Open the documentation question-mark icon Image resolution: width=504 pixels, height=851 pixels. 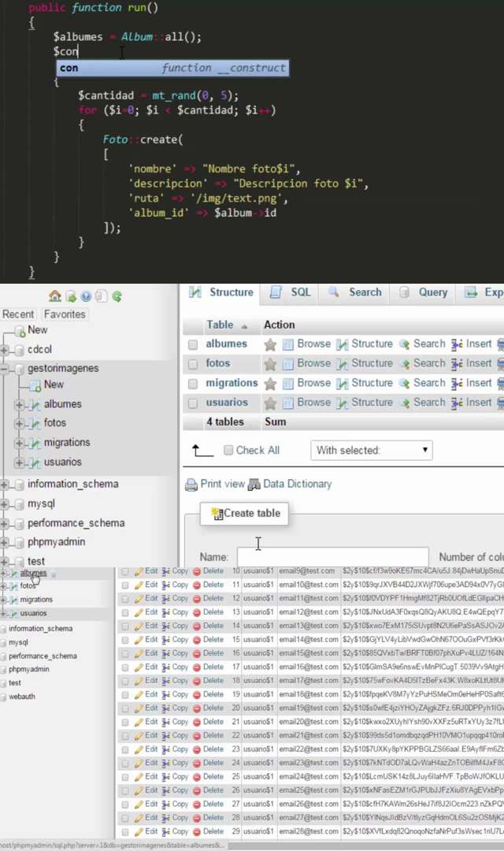[x=86, y=296]
